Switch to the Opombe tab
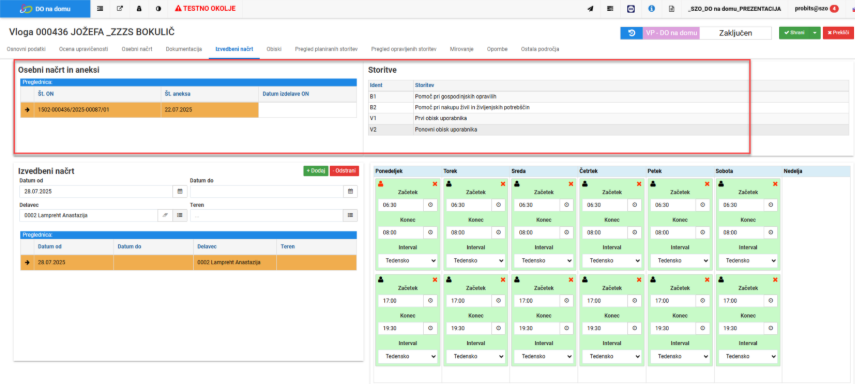Screen dimensions: 855x384 coord(497,49)
